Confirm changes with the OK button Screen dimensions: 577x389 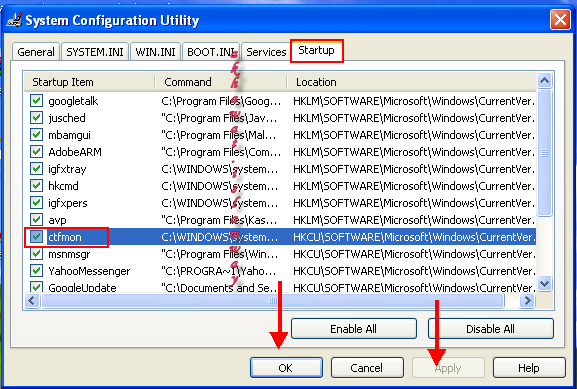coord(286,368)
